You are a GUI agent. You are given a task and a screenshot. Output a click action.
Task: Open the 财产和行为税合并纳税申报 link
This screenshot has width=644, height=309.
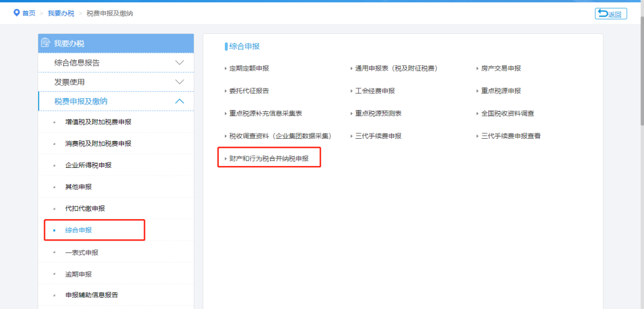click(x=269, y=158)
